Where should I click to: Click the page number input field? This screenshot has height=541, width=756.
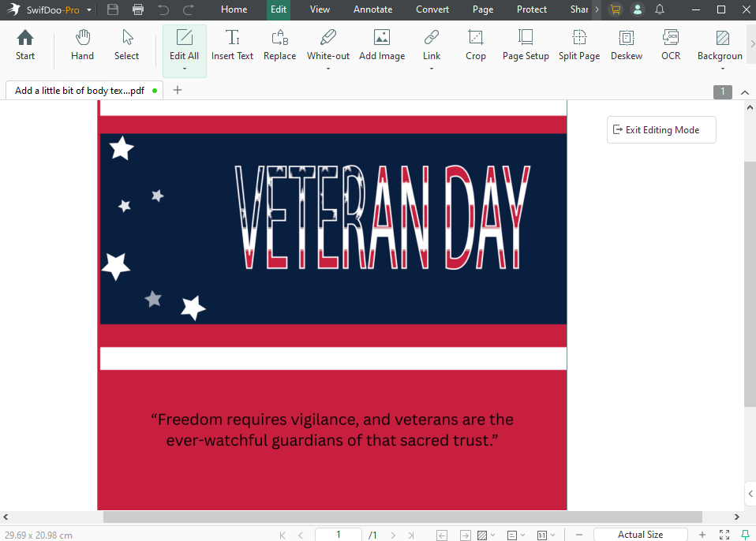[x=338, y=535]
